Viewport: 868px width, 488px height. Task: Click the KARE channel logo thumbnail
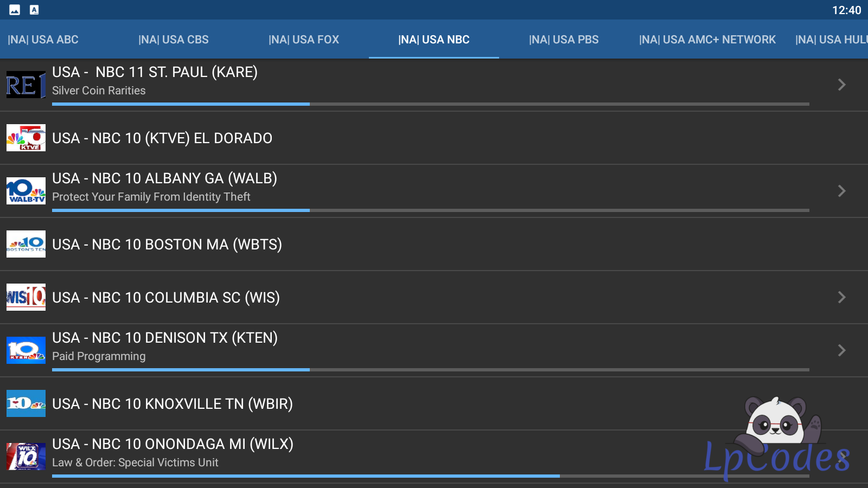(25, 85)
